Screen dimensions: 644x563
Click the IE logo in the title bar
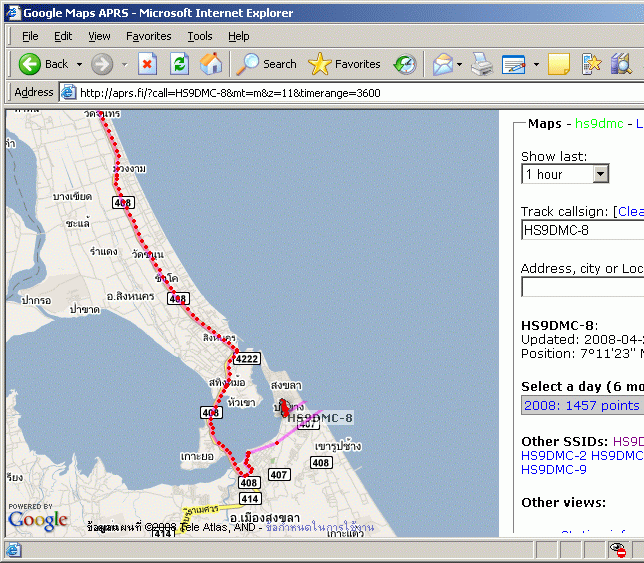tap(13, 13)
